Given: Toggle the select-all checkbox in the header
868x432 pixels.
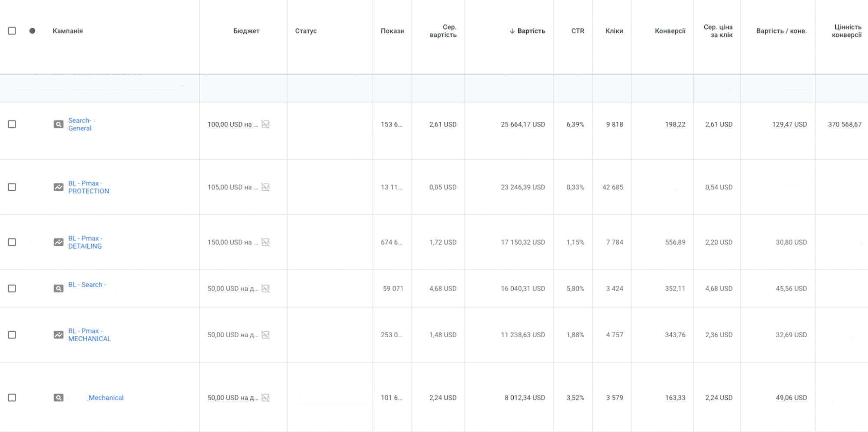Looking at the screenshot, I should tap(12, 31).
